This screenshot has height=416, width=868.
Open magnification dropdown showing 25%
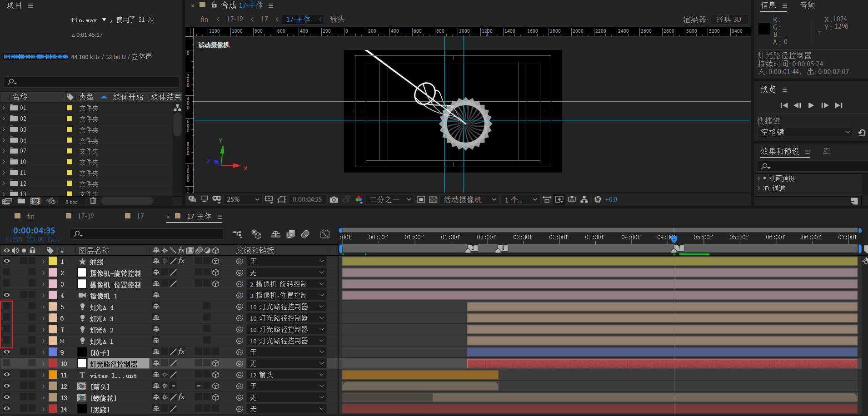click(243, 199)
